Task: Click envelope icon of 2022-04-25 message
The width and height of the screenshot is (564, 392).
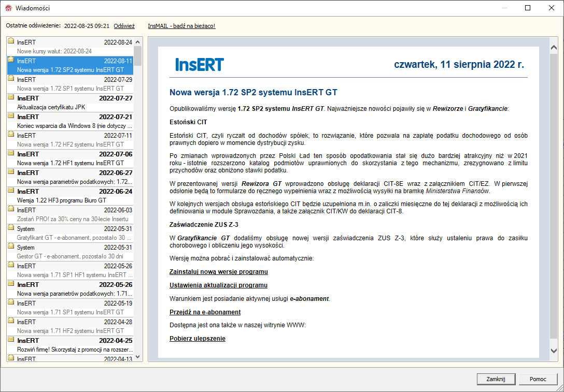Action: coord(11,340)
